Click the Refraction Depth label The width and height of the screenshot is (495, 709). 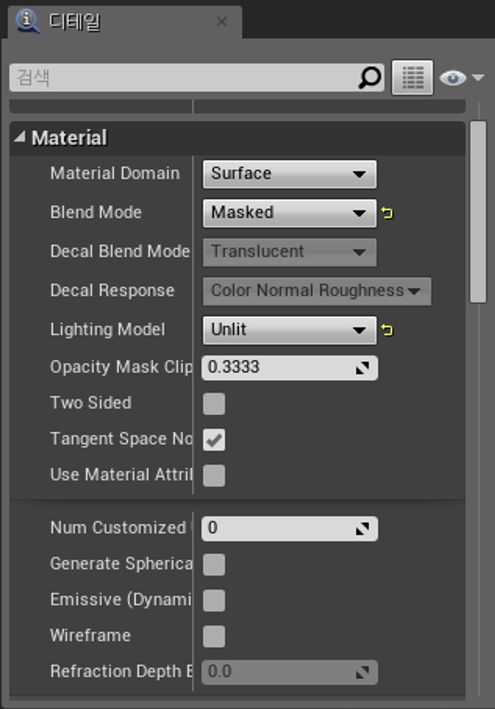pos(121,671)
